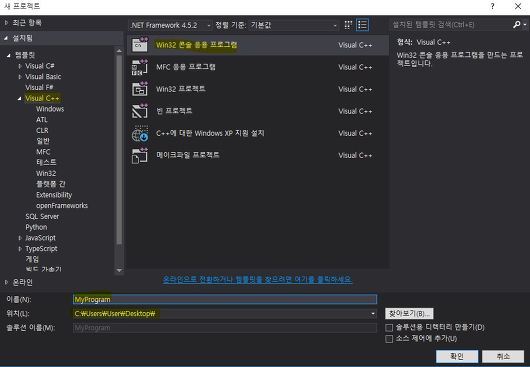The width and height of the screenshot is (530, 367).
Task: Click the OK (확인) button
Action: coord(457,356)
